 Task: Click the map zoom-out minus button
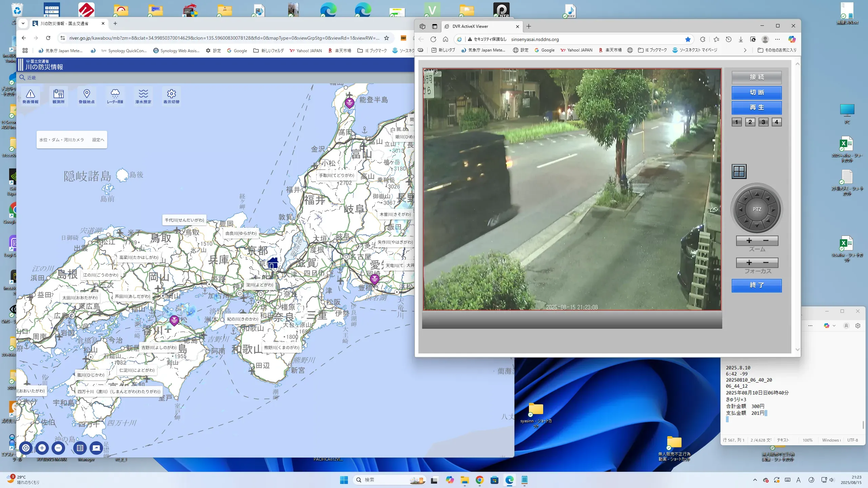[58, 448]
